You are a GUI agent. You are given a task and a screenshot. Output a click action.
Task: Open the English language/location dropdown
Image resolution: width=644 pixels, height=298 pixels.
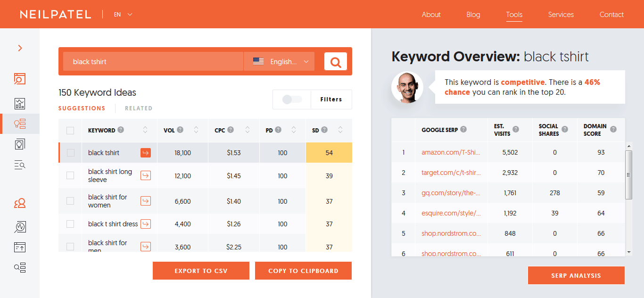click(x=279, y=61)
